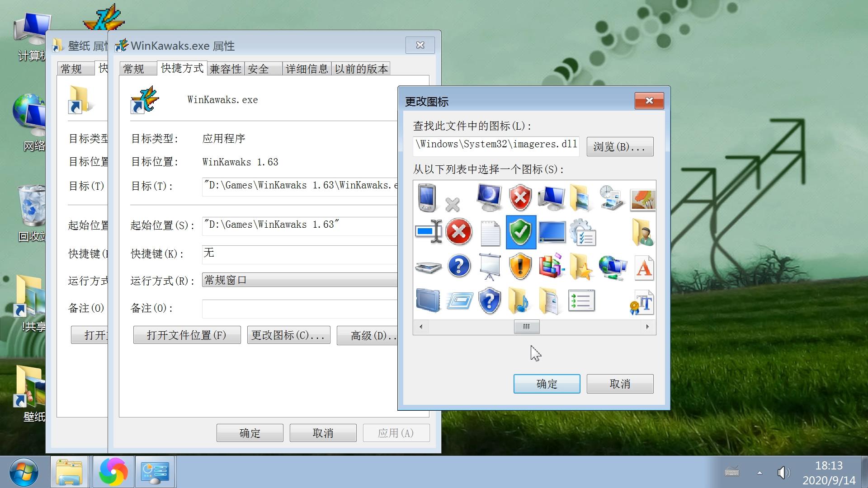Click the imageres.dll path input field
Screen dimensions: 868x488
[495, 145]
